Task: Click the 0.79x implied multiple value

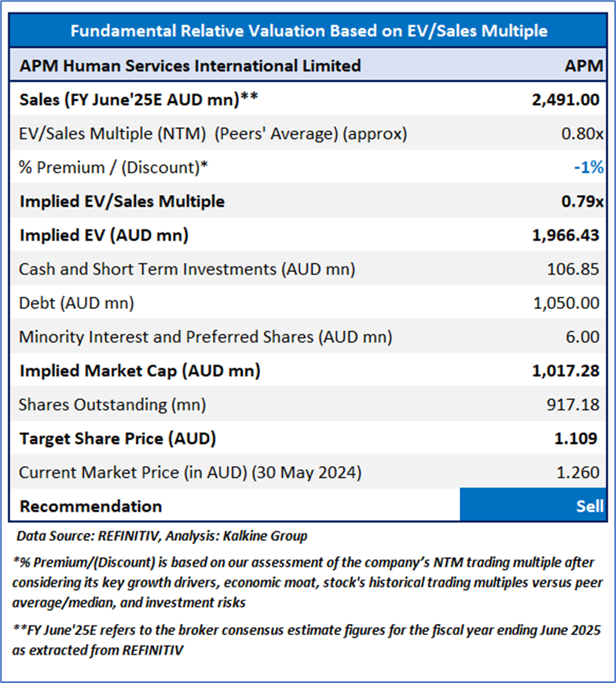Action: [x=582, y=201]
